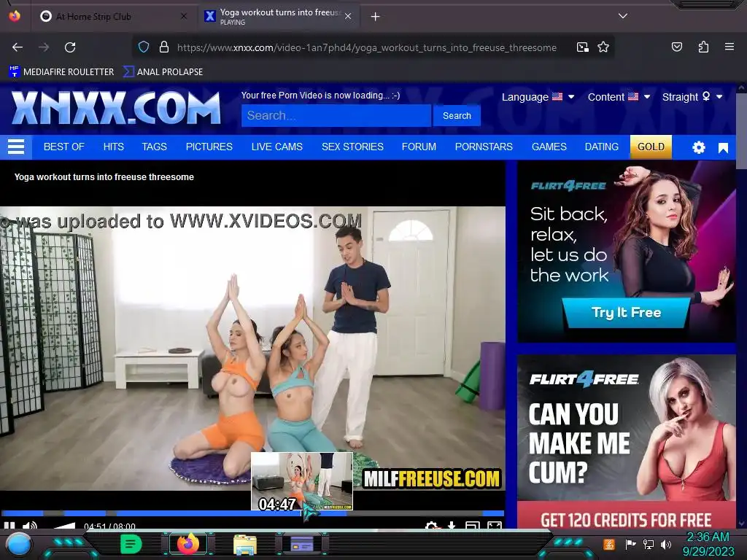Close the currently playing video tab

pos(348,16)
